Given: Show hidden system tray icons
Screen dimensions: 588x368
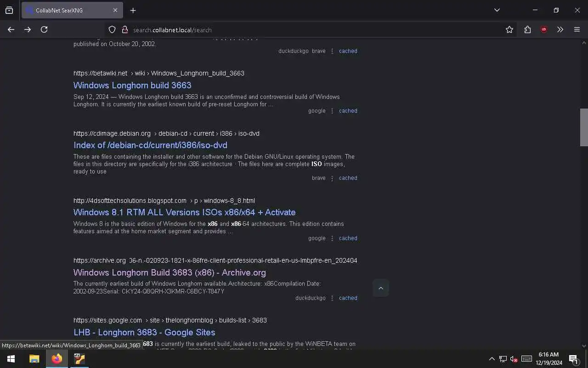Looking at the screenshot, I should pos(492,359).
